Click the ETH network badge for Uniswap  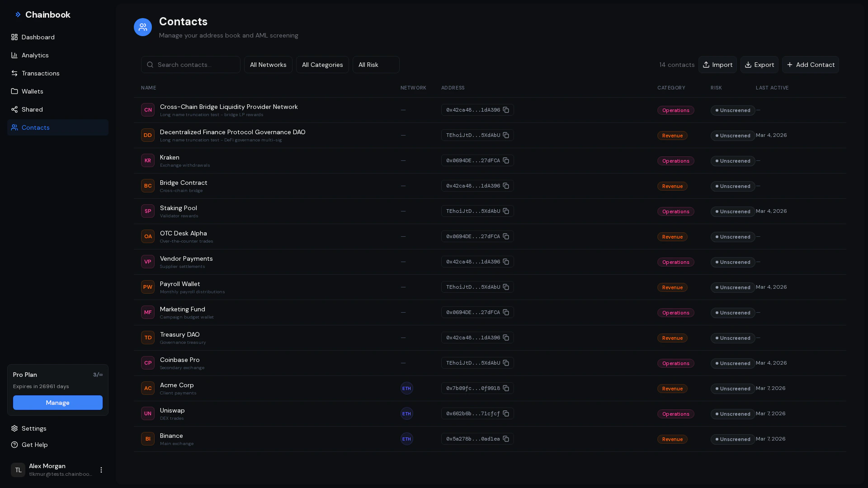point(406,413)
